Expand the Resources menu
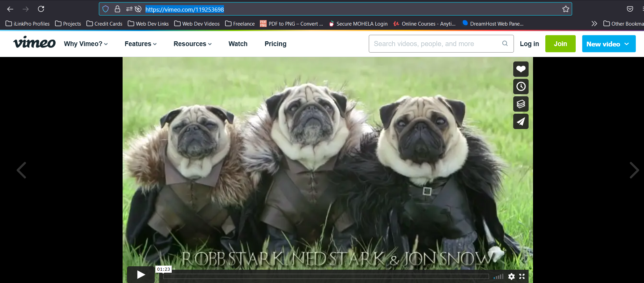This screenshot has height=283, width=644. [193, 44]
